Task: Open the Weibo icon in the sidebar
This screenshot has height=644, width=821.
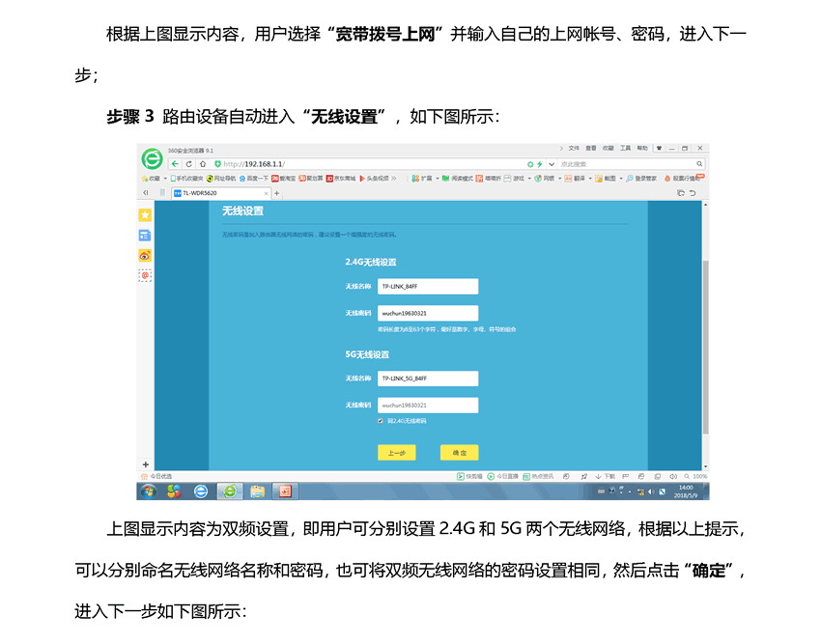Action: point(145,255)
